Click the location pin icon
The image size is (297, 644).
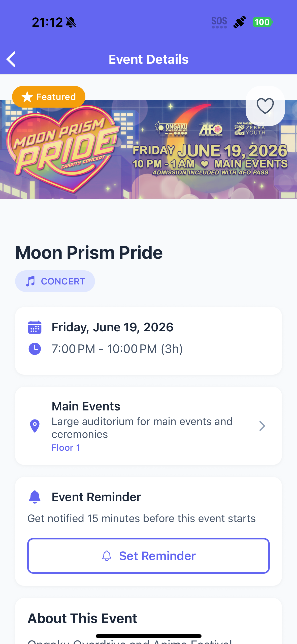point(35,426)
